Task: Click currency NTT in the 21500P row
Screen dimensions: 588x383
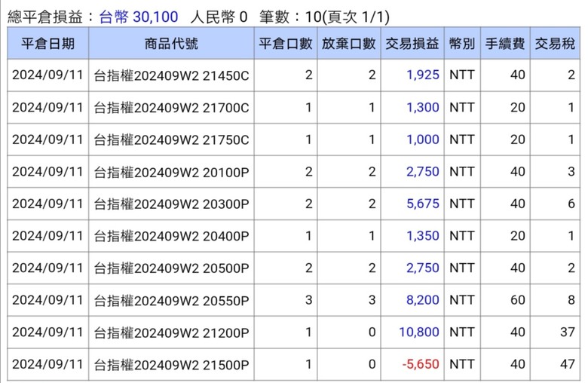Action: 462,364
